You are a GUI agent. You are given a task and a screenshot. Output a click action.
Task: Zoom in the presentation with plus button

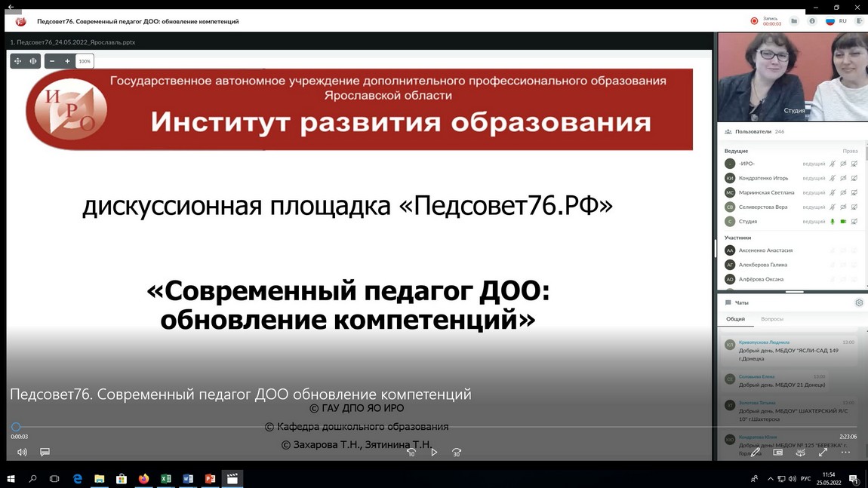pyautogui.click(x=67, y=61)
